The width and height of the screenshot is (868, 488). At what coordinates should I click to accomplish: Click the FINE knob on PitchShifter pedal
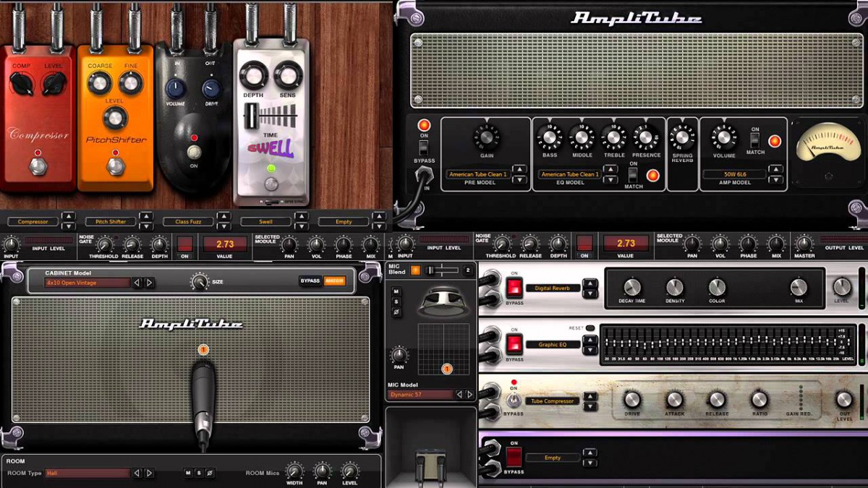[x=130, y=83]
